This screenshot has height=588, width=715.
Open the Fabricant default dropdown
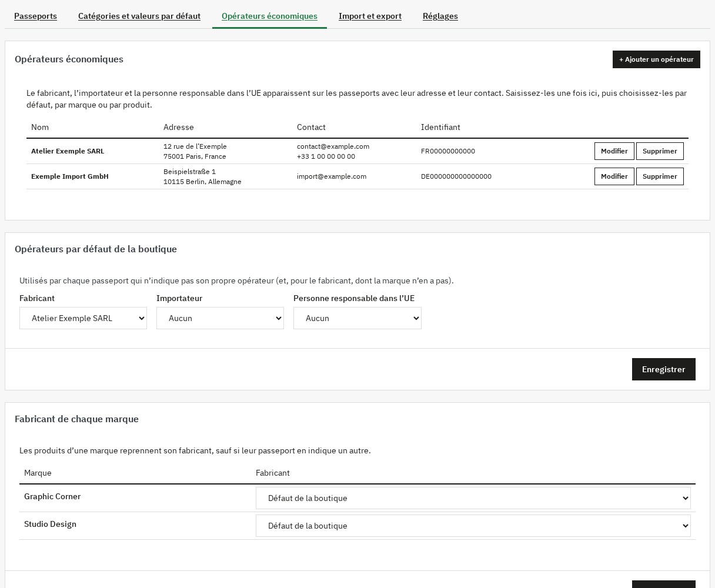pyautogui.click(x=83, y=318)
